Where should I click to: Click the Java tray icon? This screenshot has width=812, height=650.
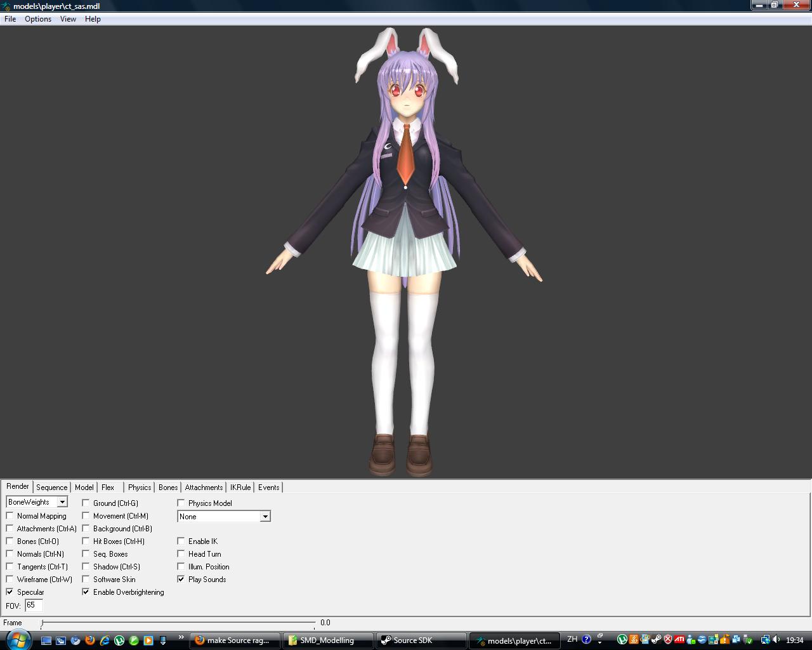click(x=634, y=639)
